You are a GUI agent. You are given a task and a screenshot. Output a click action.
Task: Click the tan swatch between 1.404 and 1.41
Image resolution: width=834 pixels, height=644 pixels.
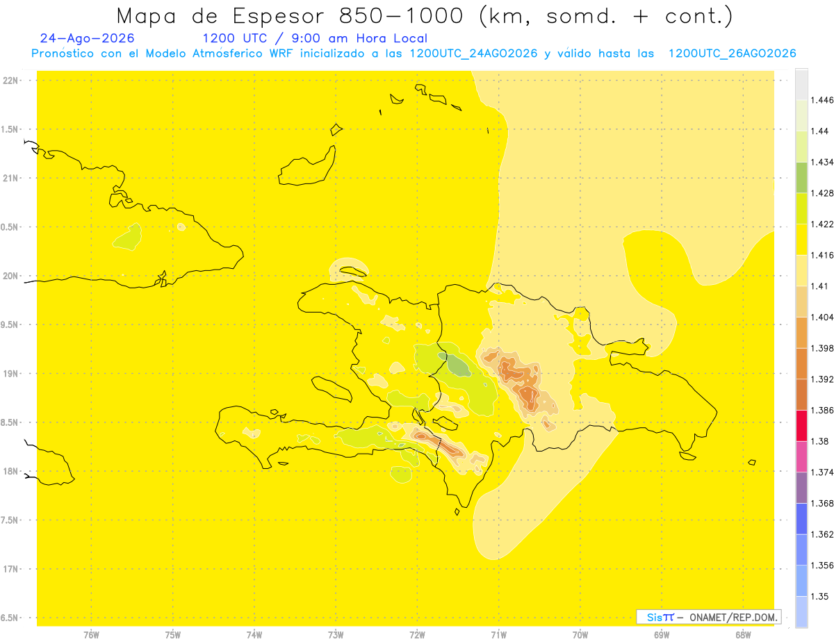click(801, 302)
